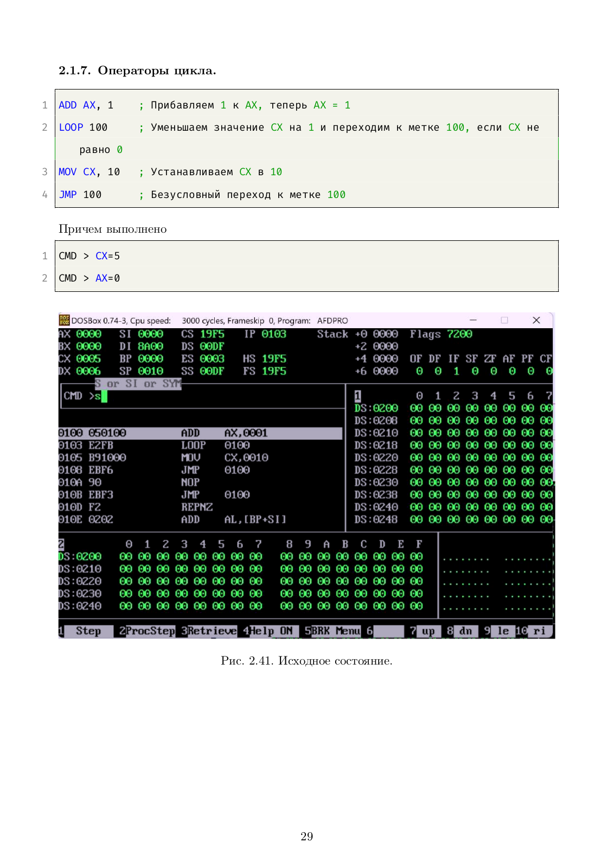
Task: Click the highlighted ADD AX,0001 disassembly row
Action: (x=200, y=433)
